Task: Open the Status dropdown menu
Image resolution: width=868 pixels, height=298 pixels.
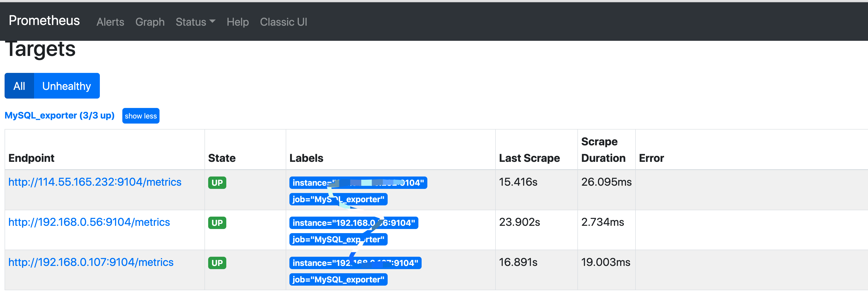Action: point(195,22)
